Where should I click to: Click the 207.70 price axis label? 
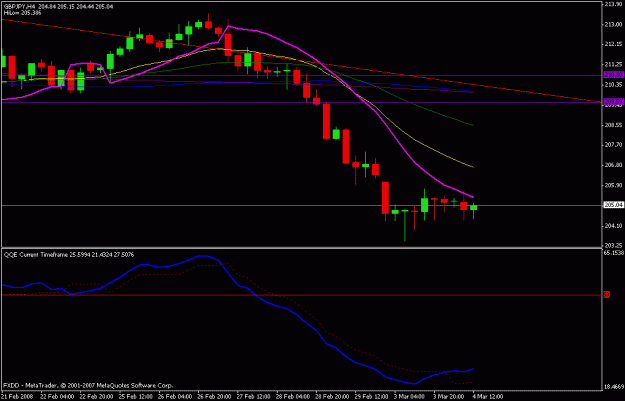click(614, 145)
